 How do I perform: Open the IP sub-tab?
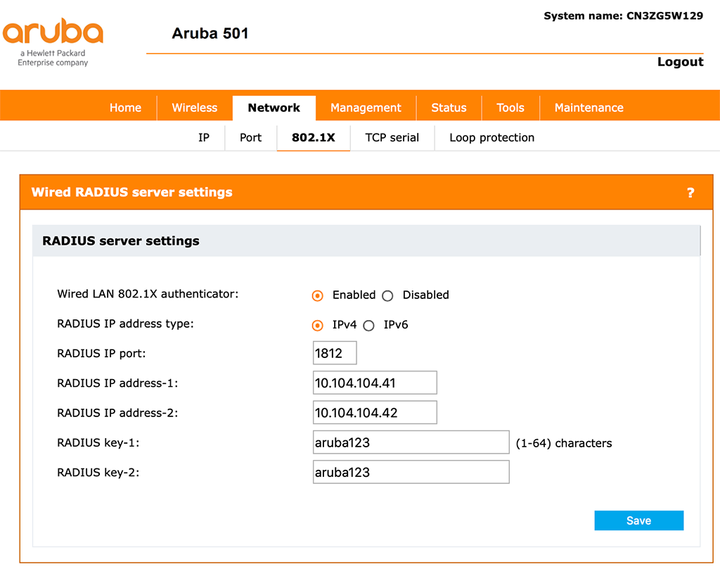coord(204,138)
